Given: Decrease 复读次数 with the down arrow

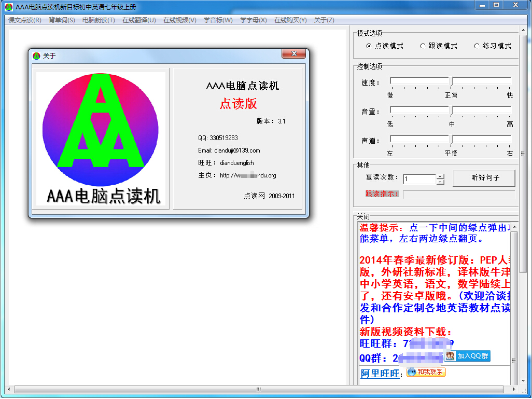Looking at the screenshot, I should [440, 182].
